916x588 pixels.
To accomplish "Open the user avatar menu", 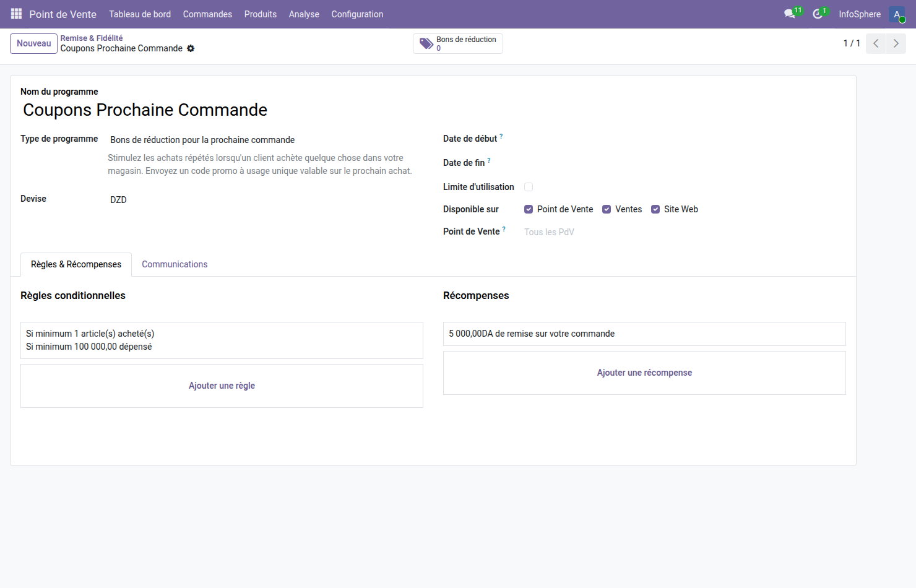I will point(897,14).
